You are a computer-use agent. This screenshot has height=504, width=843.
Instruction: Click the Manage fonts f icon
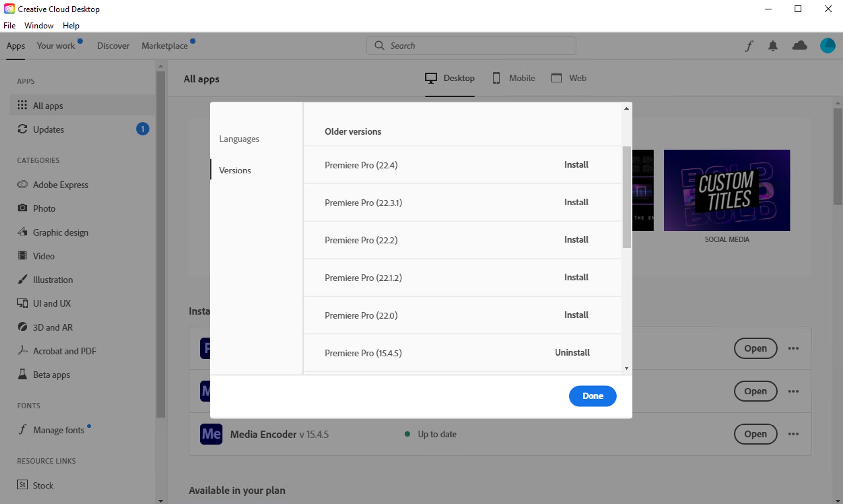coord(22,429)
